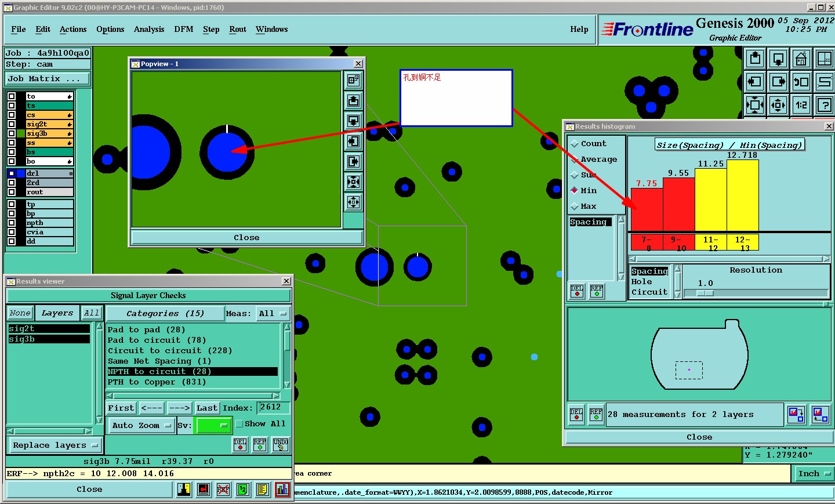Click Close button in Results histogram

(699, 437)
